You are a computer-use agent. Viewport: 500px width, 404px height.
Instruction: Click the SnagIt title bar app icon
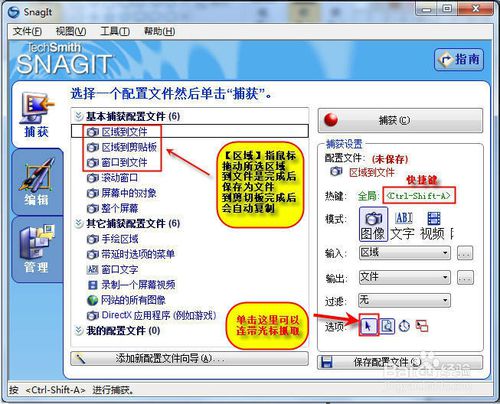pyautogui.click(x=14, y=12)
